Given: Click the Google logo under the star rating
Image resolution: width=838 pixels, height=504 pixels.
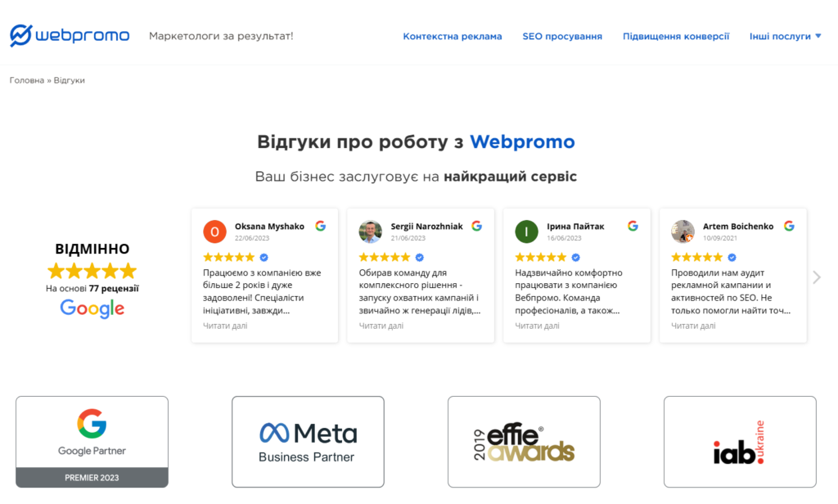Looking at the screenshot, I should coord(92,308).
